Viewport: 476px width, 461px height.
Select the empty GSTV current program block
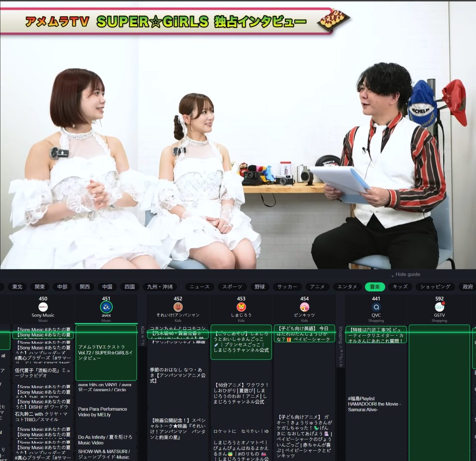click(x=439, y=393)
